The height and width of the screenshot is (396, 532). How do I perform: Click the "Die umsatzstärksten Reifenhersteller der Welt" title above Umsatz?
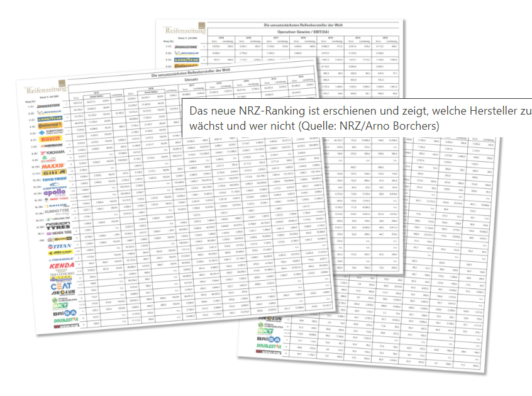point(191,72)
